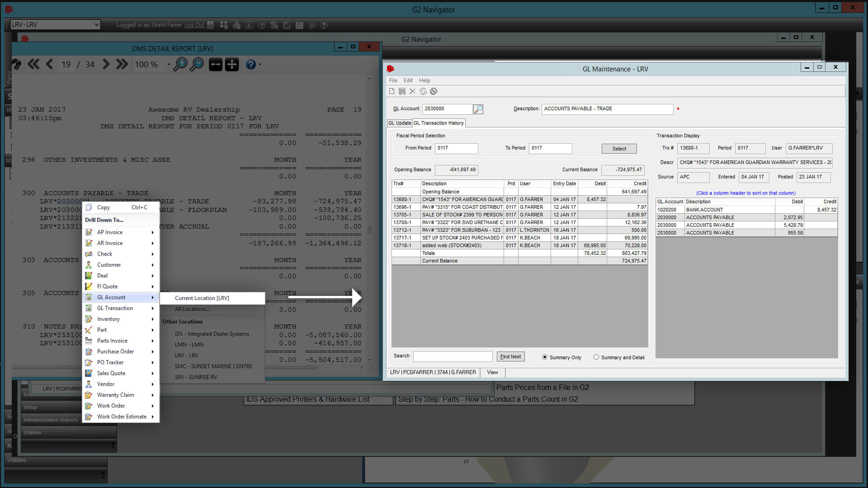Image resolution: width=868 pixels, height=488 pixels.
Task: Click New document icon in GL Maintenance
Action: pyautogui.click(x=392, y=91)
